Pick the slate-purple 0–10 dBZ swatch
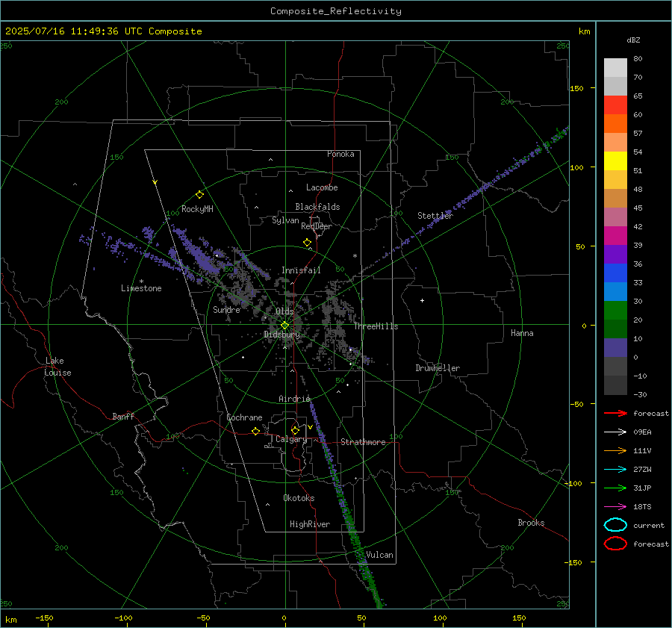 pyautogui.click(x=615, y=348)
